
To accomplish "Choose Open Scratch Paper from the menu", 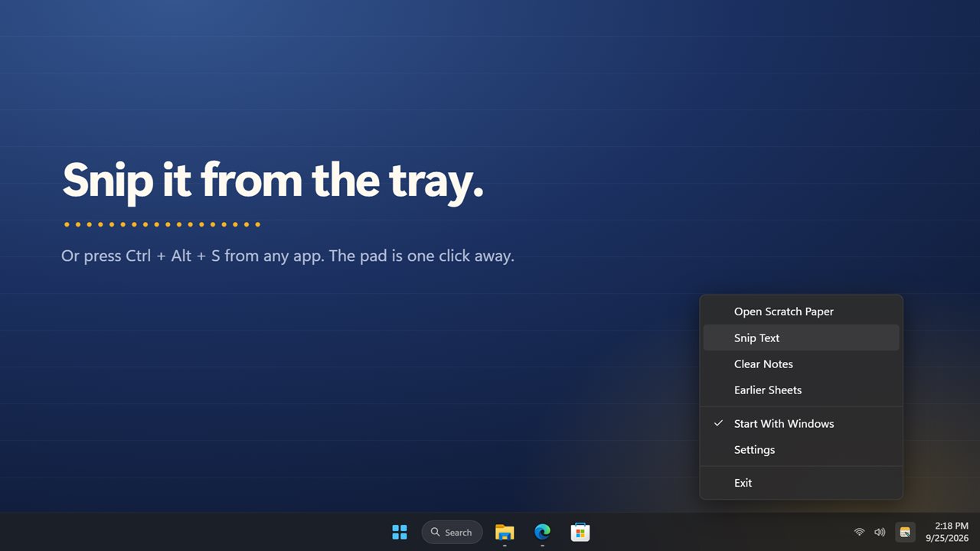I will click(801, 311).
